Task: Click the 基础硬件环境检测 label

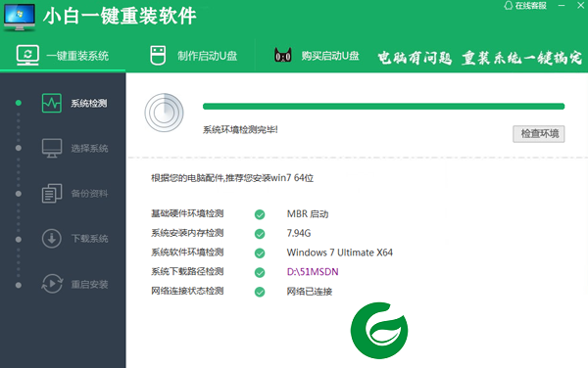Action: tap(187, 213)
